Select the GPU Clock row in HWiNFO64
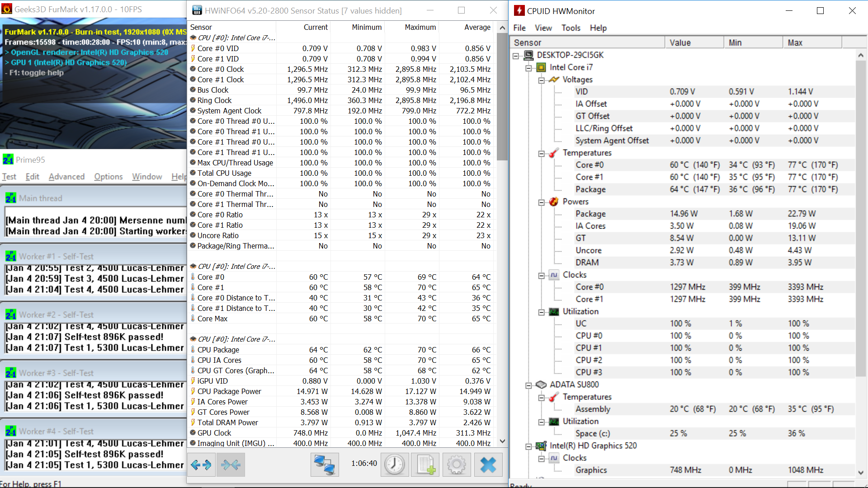 point(341,433)
